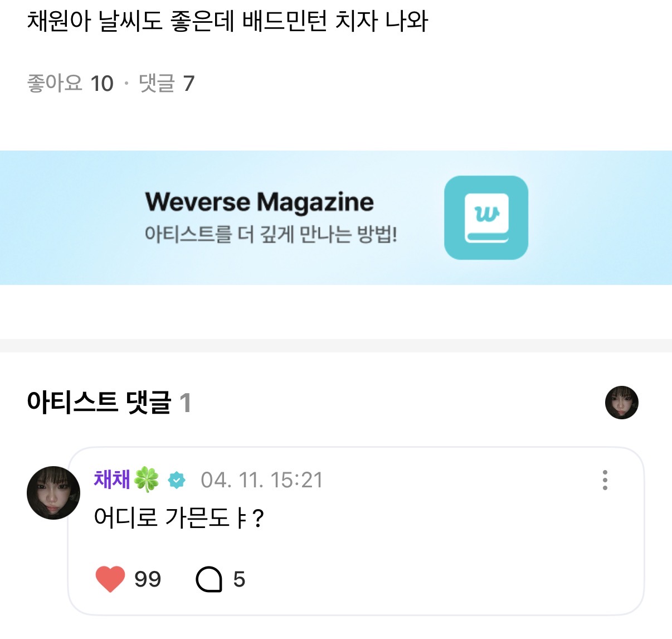Tap the artist avatar beside 아티스트 댓글
The width and height of the screenshot is (672, 639).
[x=622, y=403]
